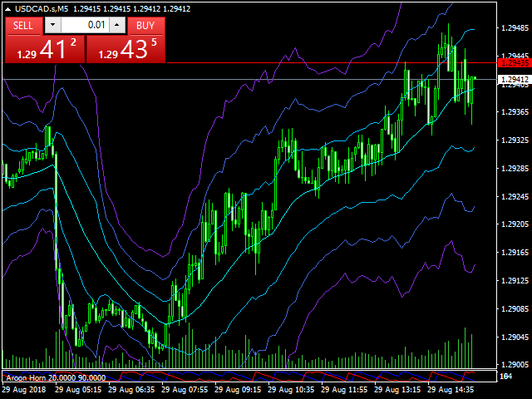Click the 1.29325 price scale value
The height and width of the screenshot is (399, 532).
click(515, 140)
